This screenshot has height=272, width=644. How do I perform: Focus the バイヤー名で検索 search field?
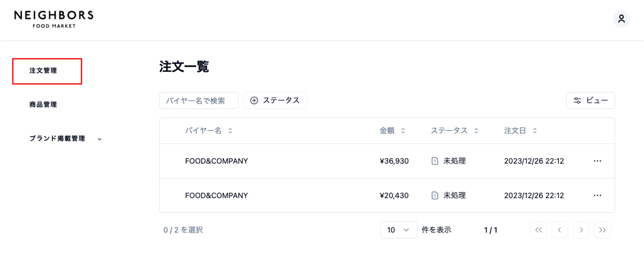click(199, 100)
